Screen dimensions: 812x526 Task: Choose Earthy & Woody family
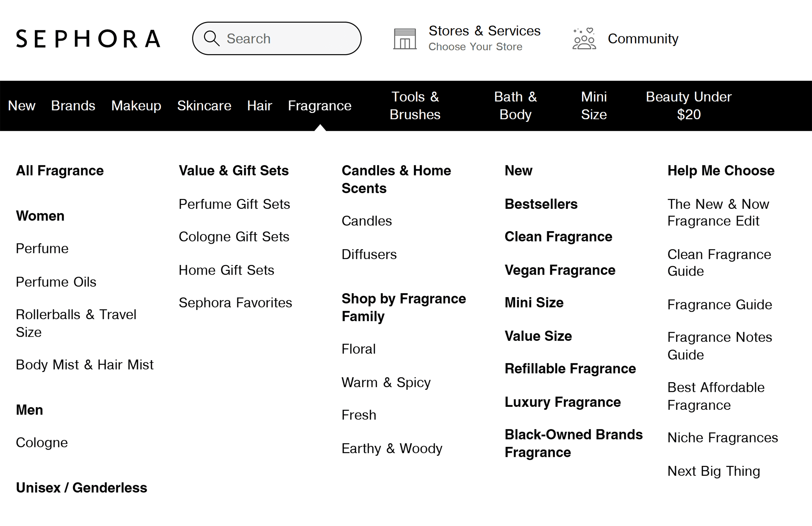[392, 449]
